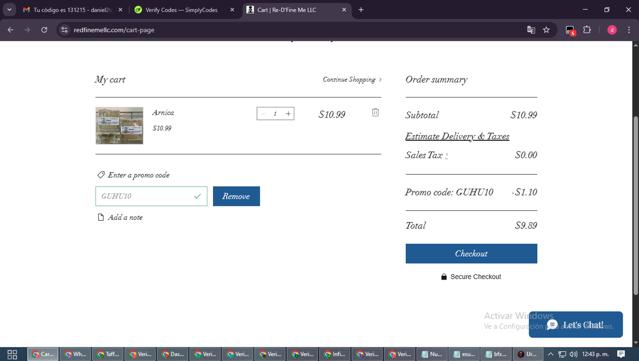The height and width of the screenshot is (361, 639).
Task: Increase Arnica quantity with plus button
Action: (x=288, y=114)
